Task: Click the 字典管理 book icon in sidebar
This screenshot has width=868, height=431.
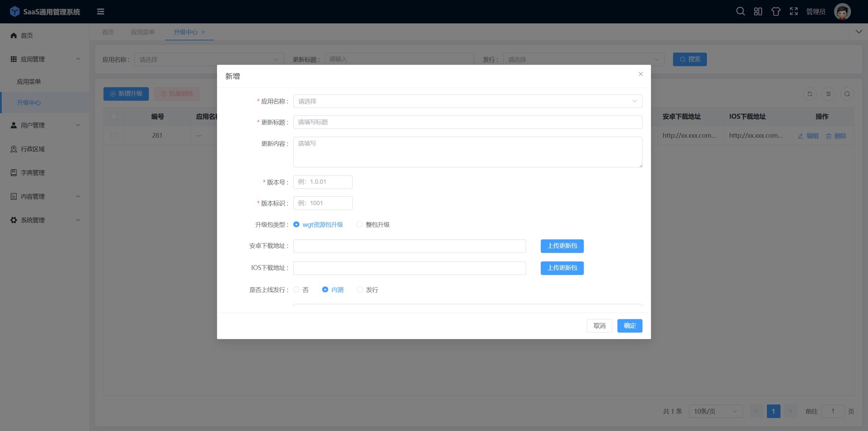Action: pos(14,173)
